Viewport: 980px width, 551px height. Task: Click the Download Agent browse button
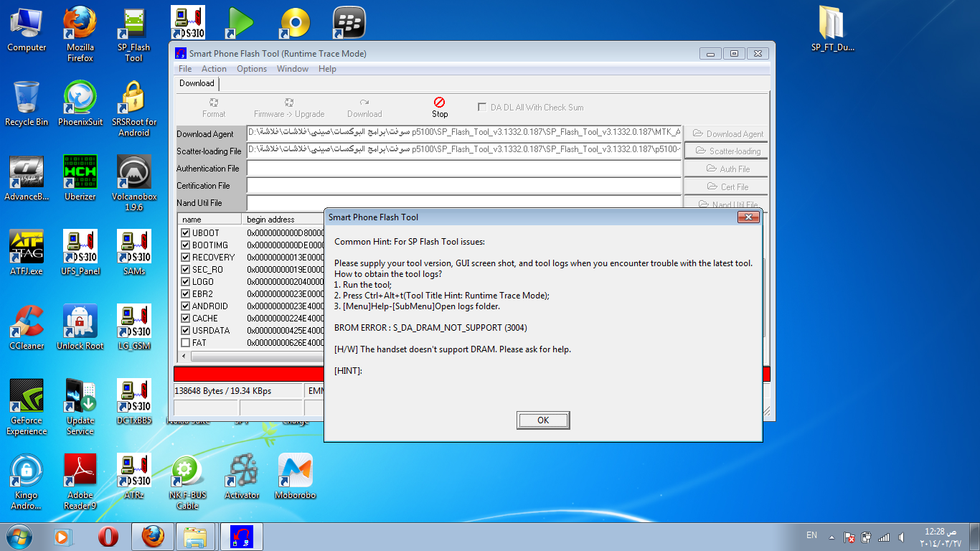(x=726, y=133)
